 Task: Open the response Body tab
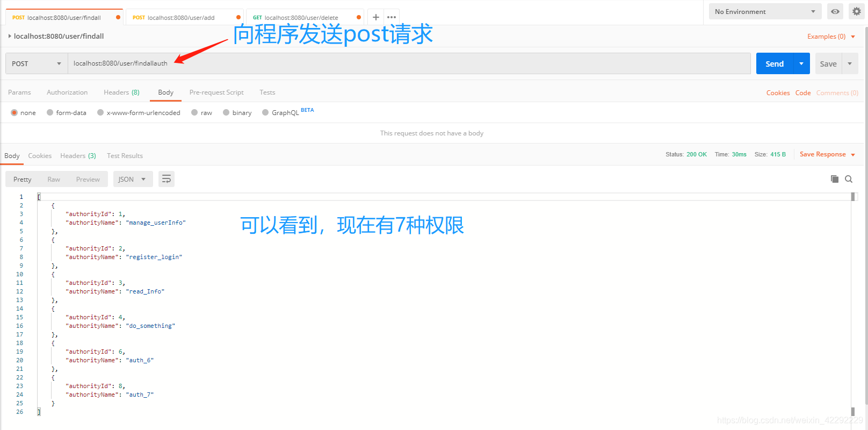[x=12, y=156]
